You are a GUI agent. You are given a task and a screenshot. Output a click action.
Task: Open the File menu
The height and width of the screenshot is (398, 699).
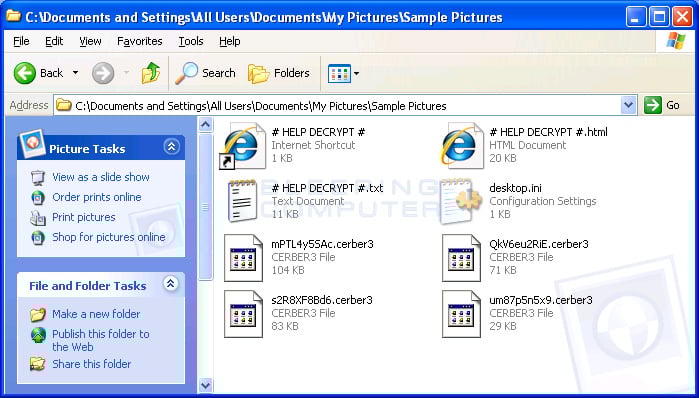coord(21,41)
